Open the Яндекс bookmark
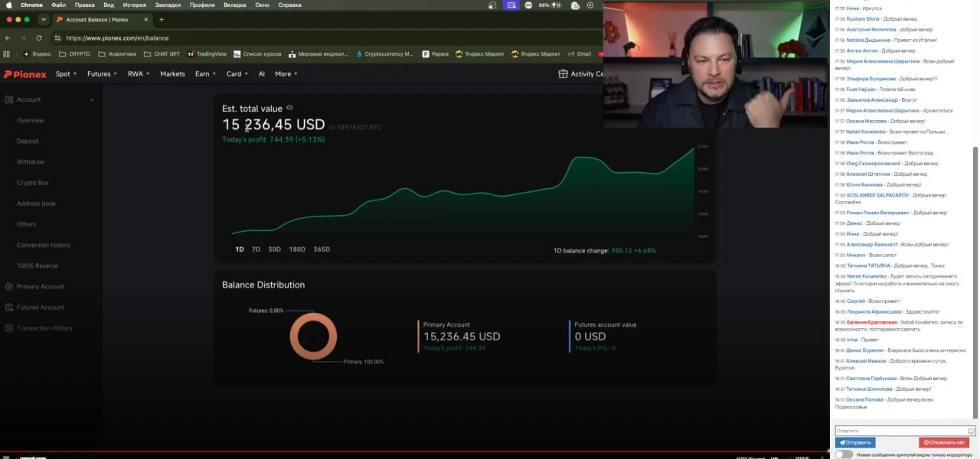 (38, 54)
